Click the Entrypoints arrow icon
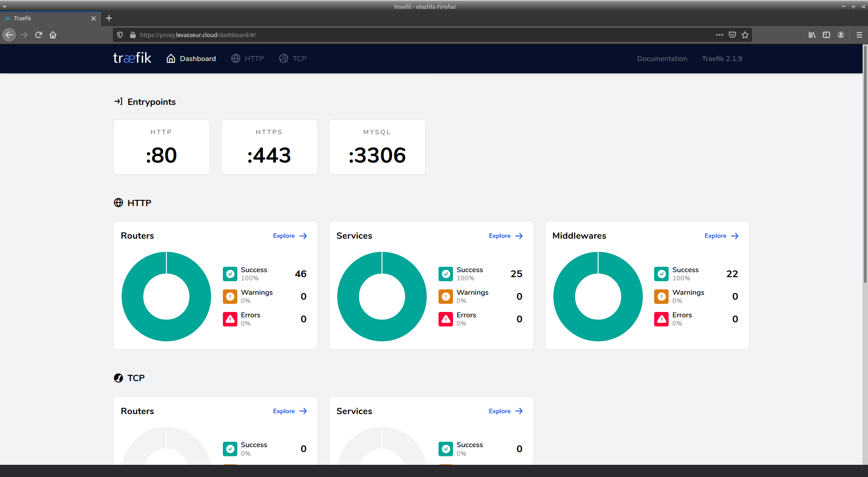The width and height of the screenshot is (868, 477). (118, 102)
